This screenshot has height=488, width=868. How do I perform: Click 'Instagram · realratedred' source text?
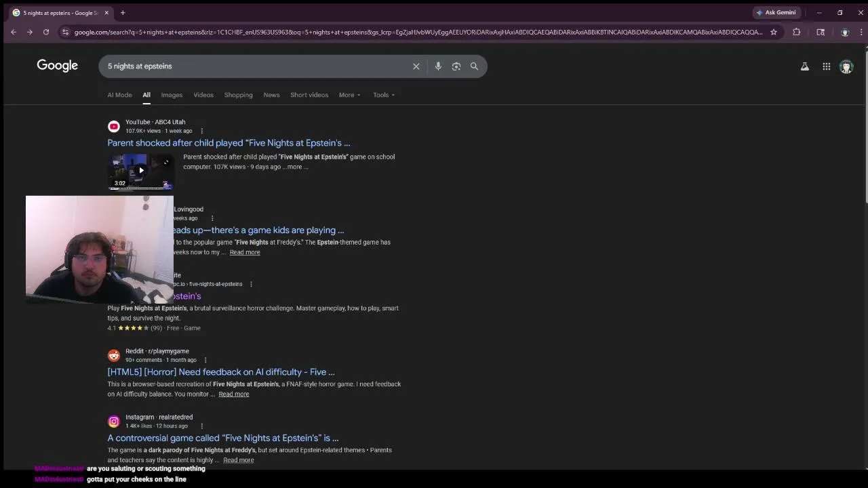tap(159, 418)
